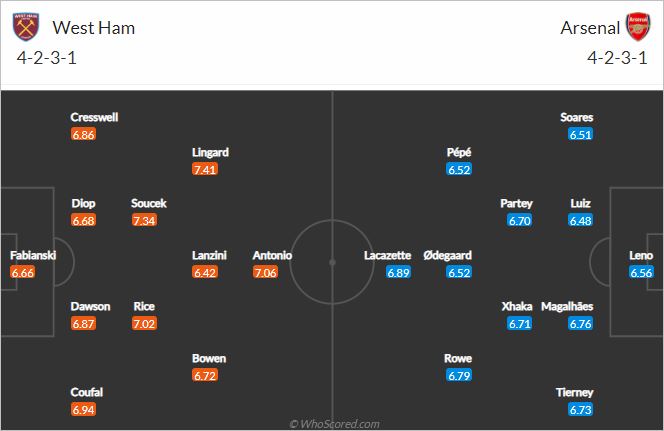Screen dimensions: 664x431
Task: Click player name Tierney
Action: tap(575, 392)
